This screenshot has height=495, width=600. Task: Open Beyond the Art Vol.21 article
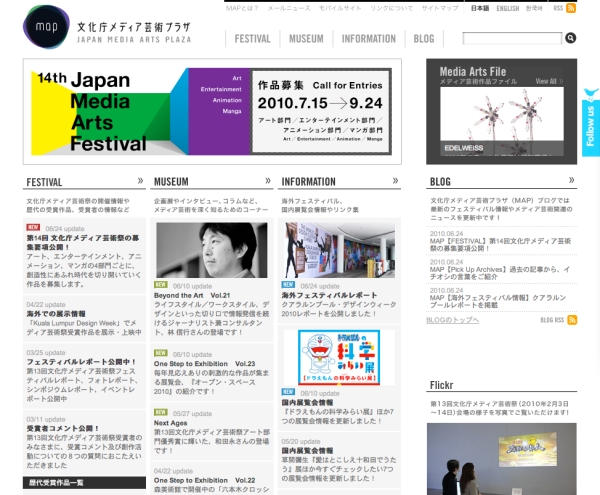(192, 296)
